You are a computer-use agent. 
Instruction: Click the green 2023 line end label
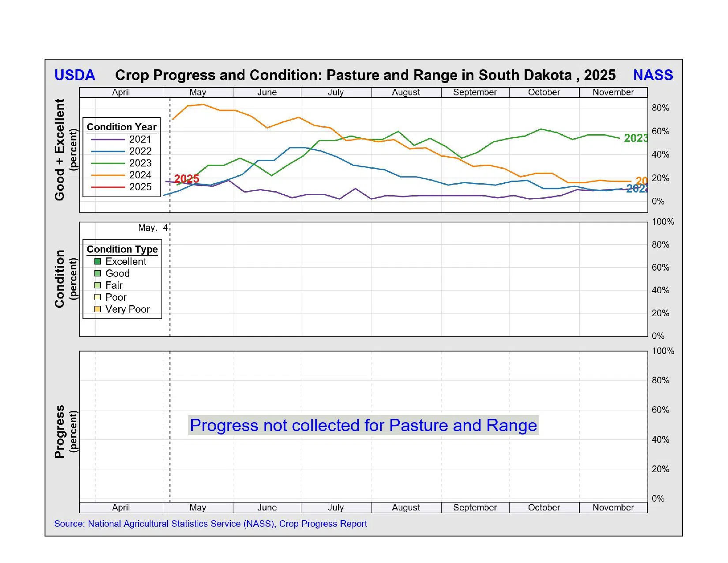click(635, 138)
